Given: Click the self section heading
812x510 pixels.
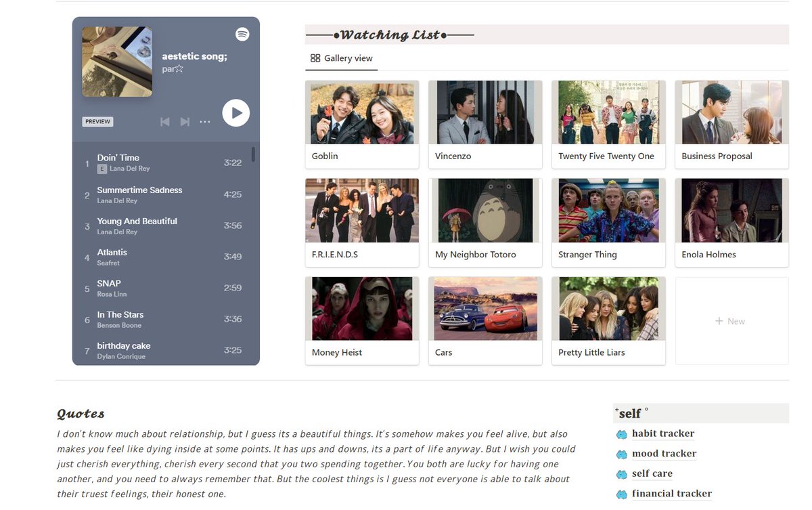Looking at the screenshot, I should (631, 413).
